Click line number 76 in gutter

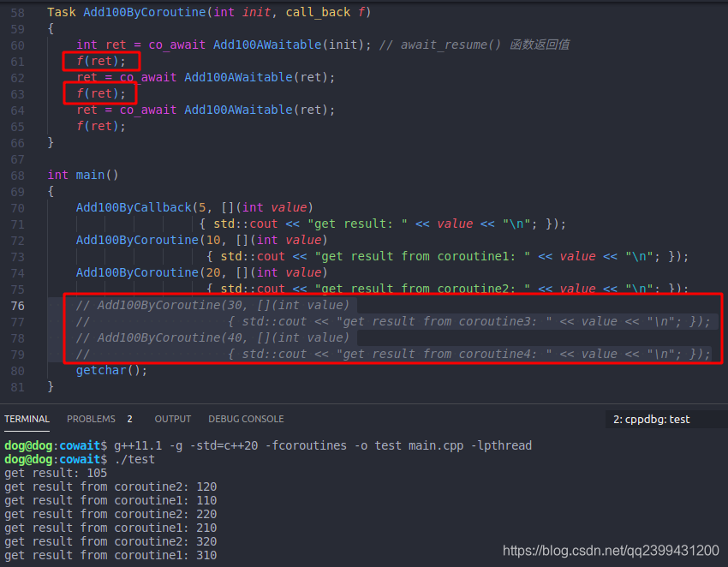(x=18, y=306)
